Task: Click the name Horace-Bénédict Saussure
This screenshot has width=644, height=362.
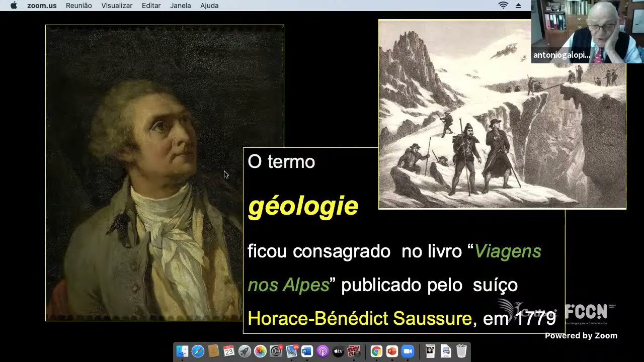Action: [360, 318]
